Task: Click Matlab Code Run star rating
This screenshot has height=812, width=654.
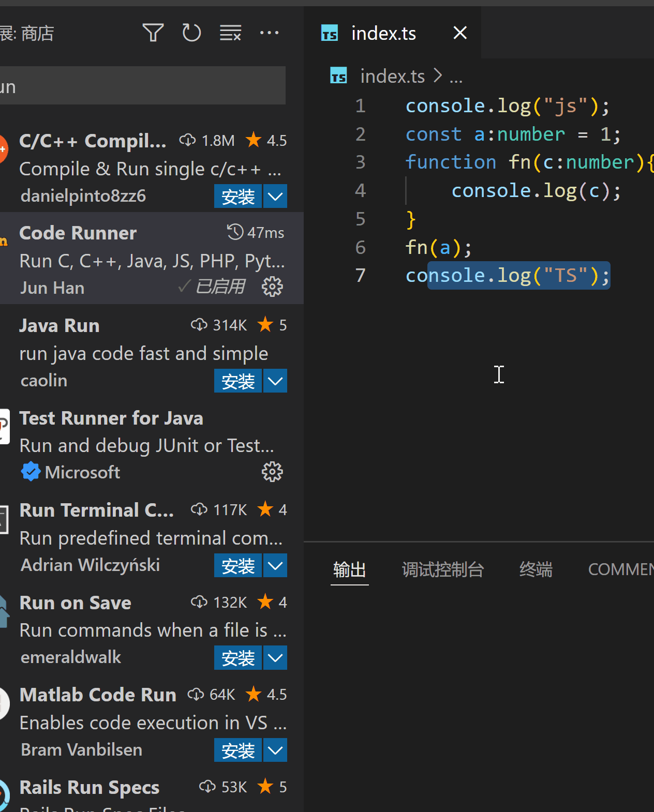Action: click(x=266, y=694)
